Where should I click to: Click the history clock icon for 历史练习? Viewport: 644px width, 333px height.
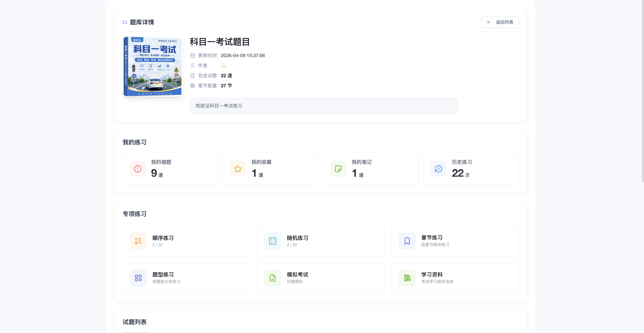[x=438, y=169]
